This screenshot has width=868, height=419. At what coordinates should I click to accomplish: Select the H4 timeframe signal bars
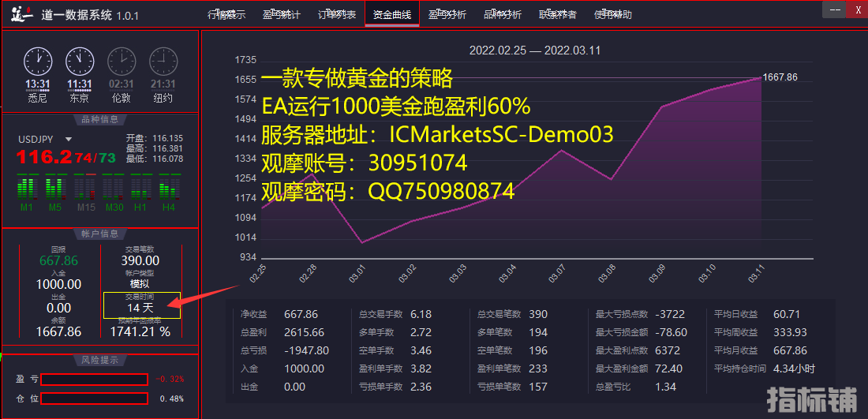point(169,189)
